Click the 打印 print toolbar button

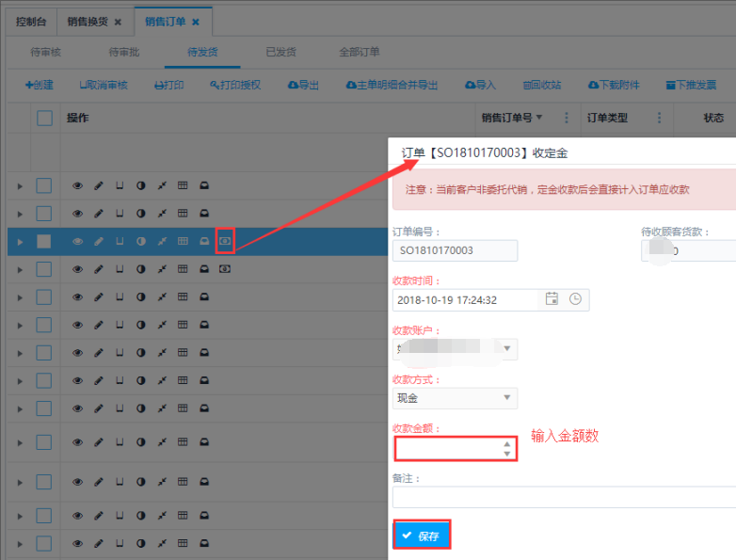168,85
